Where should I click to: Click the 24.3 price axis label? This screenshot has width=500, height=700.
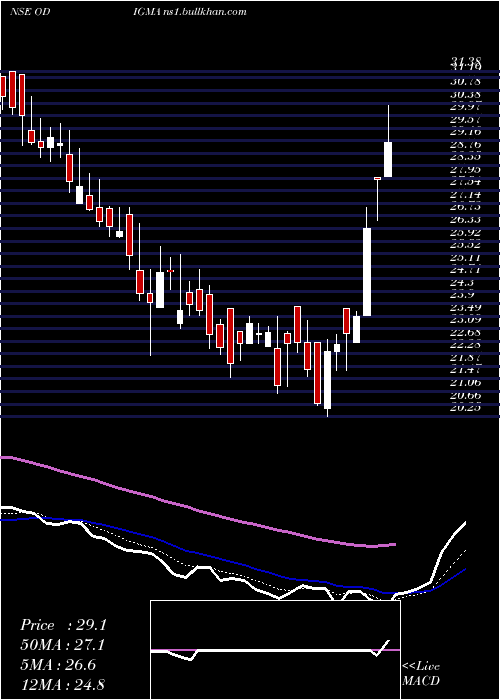462,283
